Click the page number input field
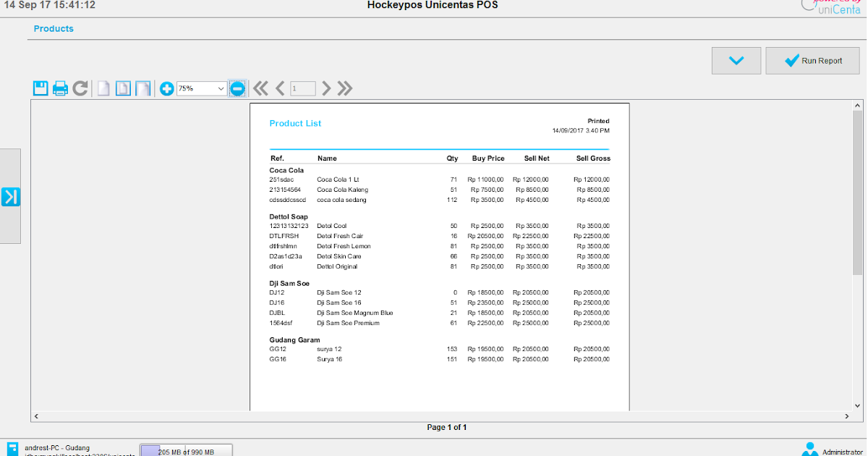Image resolution: width=868 pixels, height=456 pixels. pyautogui.click(x=303, y=88)
